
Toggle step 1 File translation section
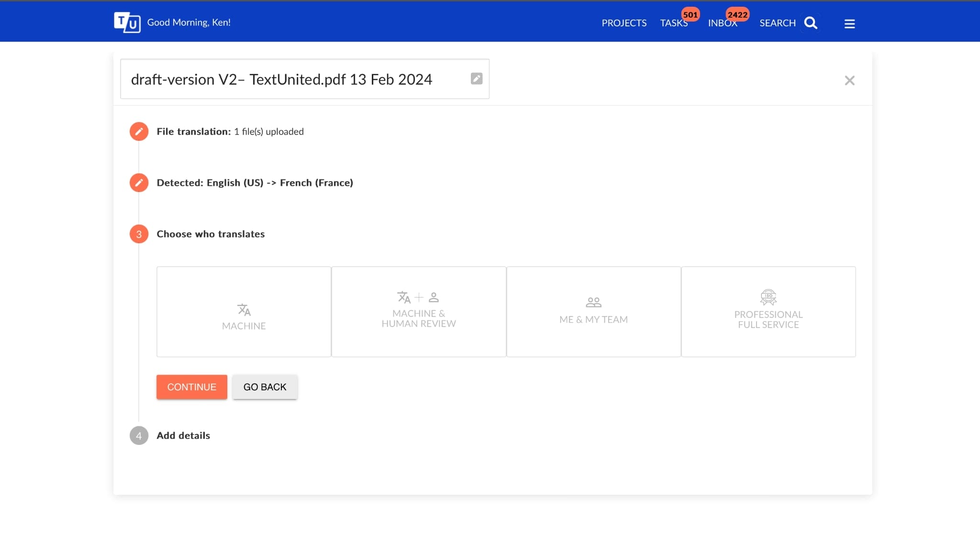(x=139, y=131)
